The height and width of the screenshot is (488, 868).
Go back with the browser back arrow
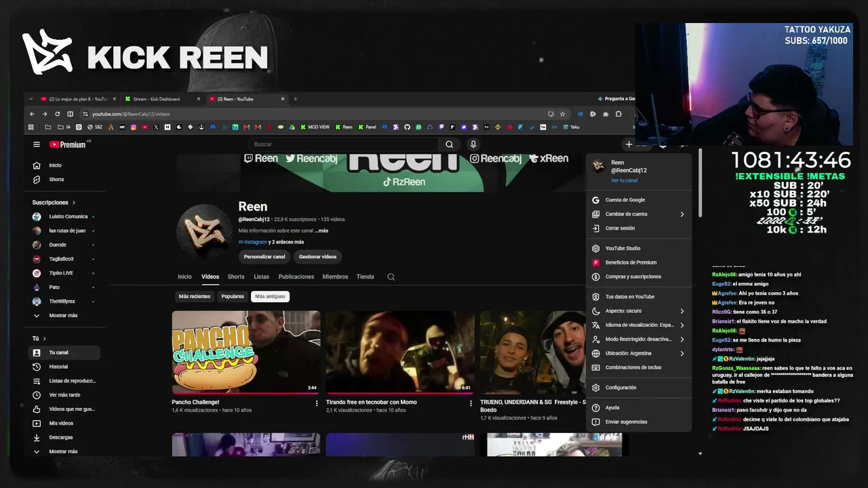pos(32,114)
